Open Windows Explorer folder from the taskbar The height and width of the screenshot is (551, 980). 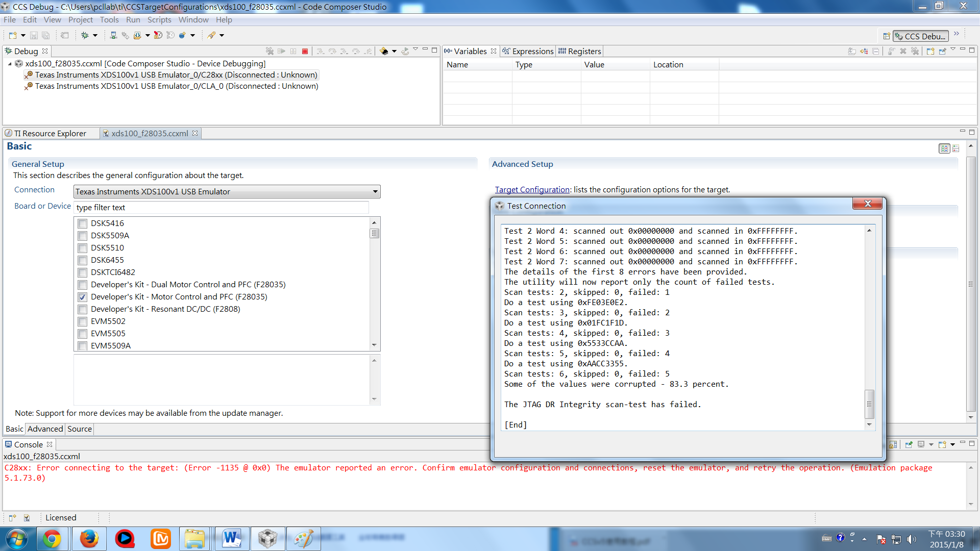[x=194, y=539]
